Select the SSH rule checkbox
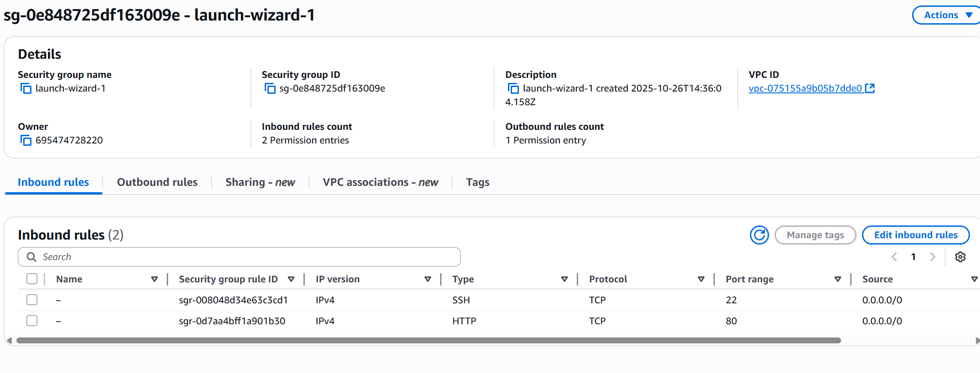The width and height of the screenshot is (980, 373). coord(32,300)
